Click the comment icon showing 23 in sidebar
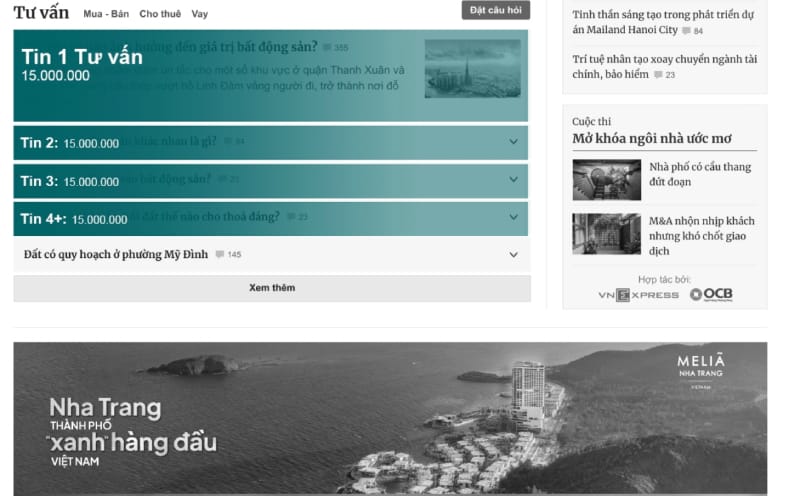This screenshot has width=800, height=496. (x=659, y=75)
